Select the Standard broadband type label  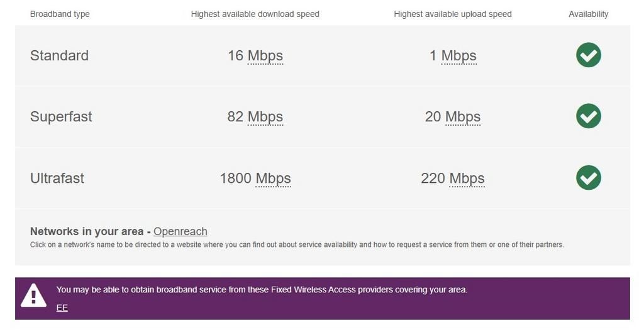point(59,56)
